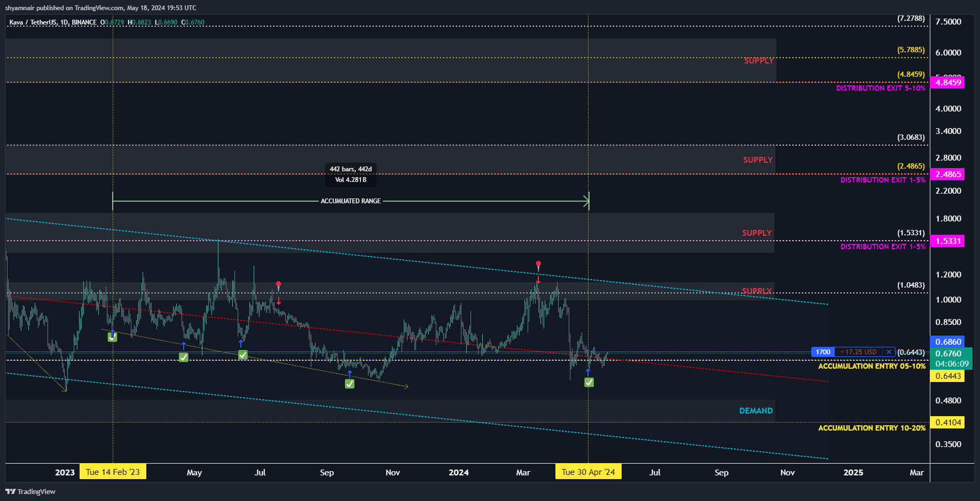Click blue up arrow above October 2023 check

pyautogui.click(x=350, y=374)
